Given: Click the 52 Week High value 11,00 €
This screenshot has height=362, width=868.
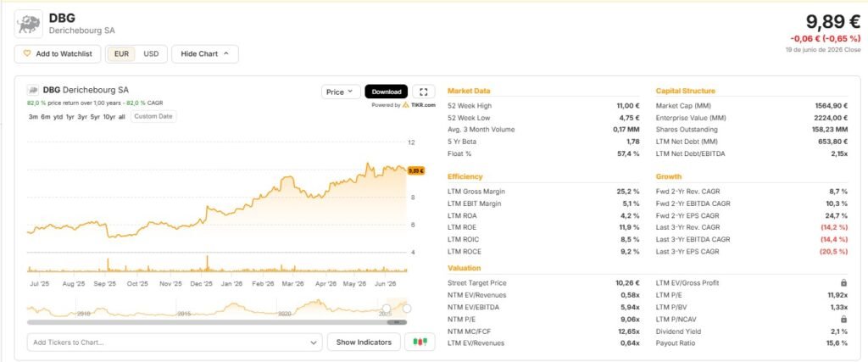Looking at the screenshot, I should coord(628,106).
